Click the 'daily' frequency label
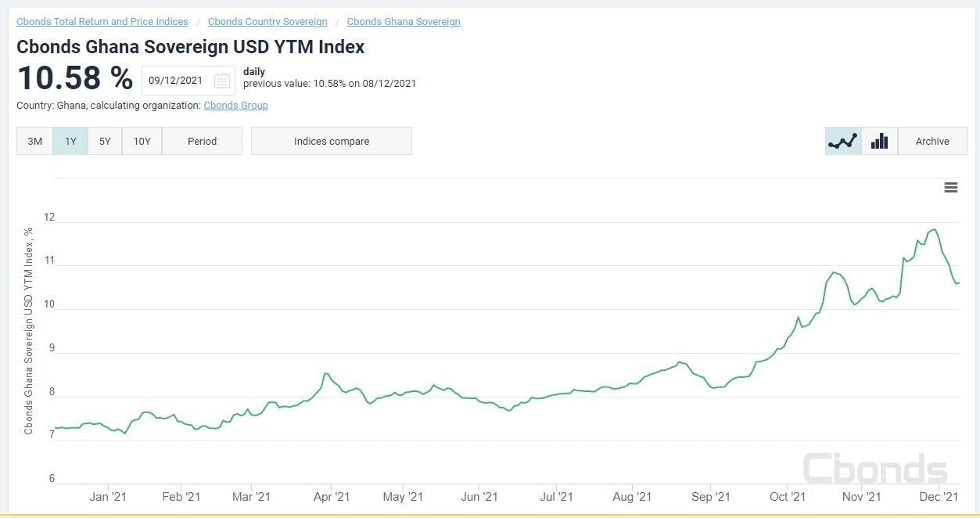The image size is (980, 518). point(254,72)
